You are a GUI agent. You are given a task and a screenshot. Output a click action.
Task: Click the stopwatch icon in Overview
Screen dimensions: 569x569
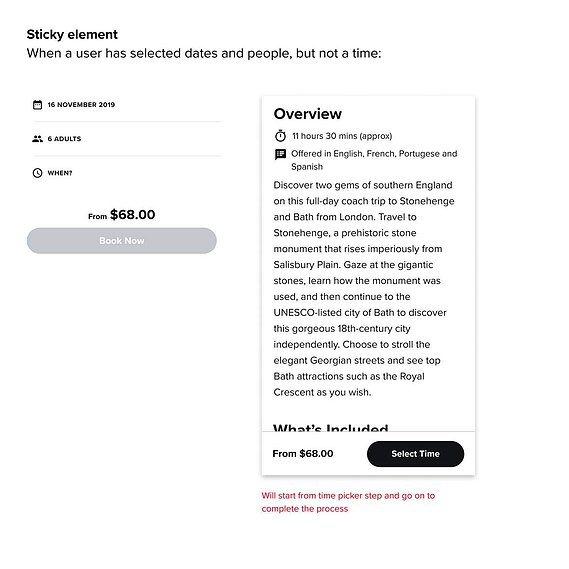280,136
